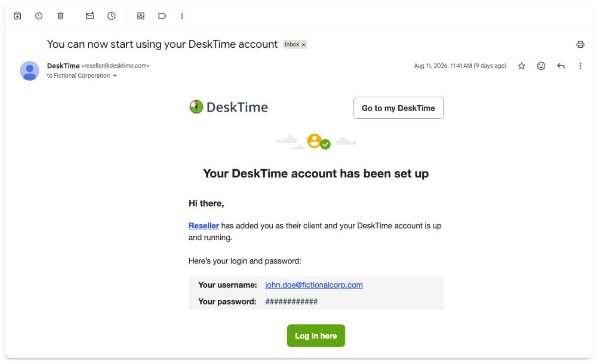
Task: Click the Inbox label text
Action: point(292,44)
